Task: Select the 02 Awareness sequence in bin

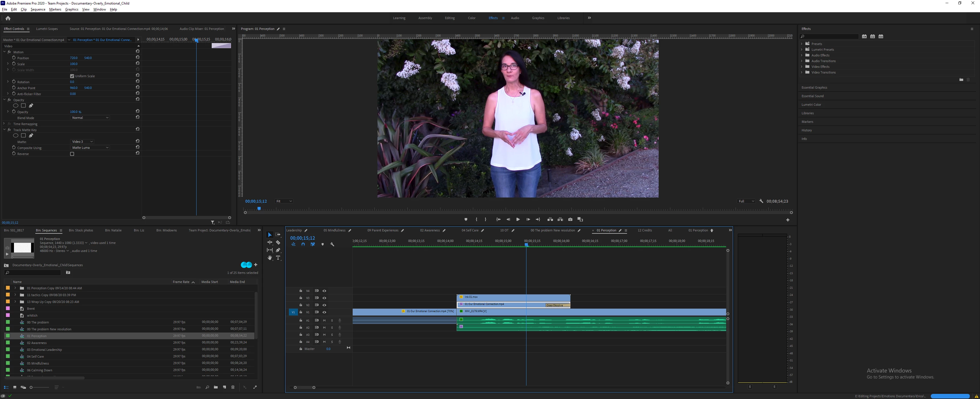Action: point(37,343)
